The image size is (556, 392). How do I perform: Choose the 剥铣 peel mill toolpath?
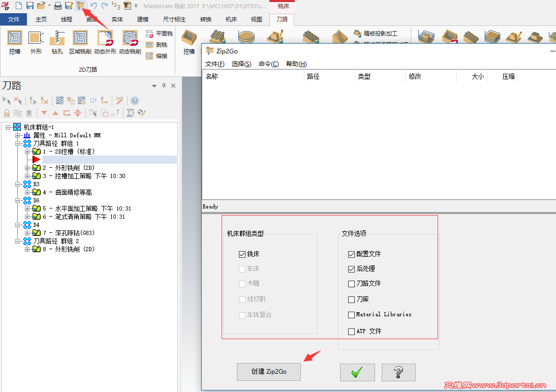click(157, 45)
